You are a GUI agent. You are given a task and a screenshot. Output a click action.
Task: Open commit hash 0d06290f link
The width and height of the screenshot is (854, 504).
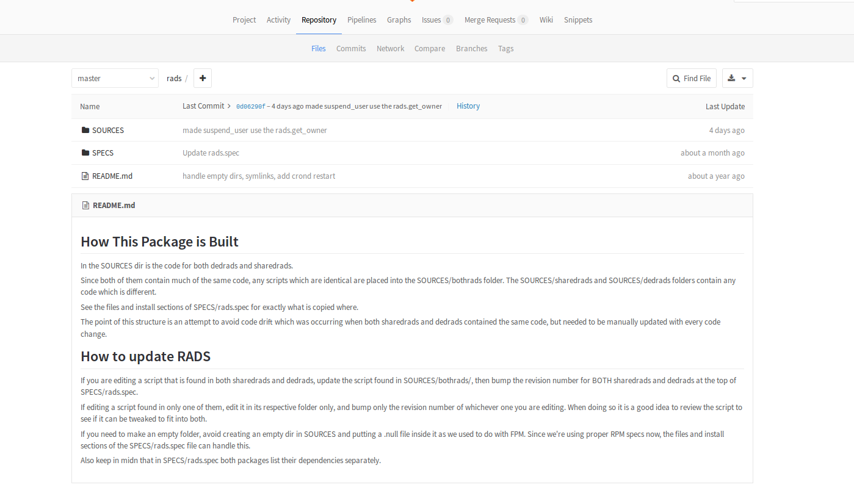tap(250, 106)
